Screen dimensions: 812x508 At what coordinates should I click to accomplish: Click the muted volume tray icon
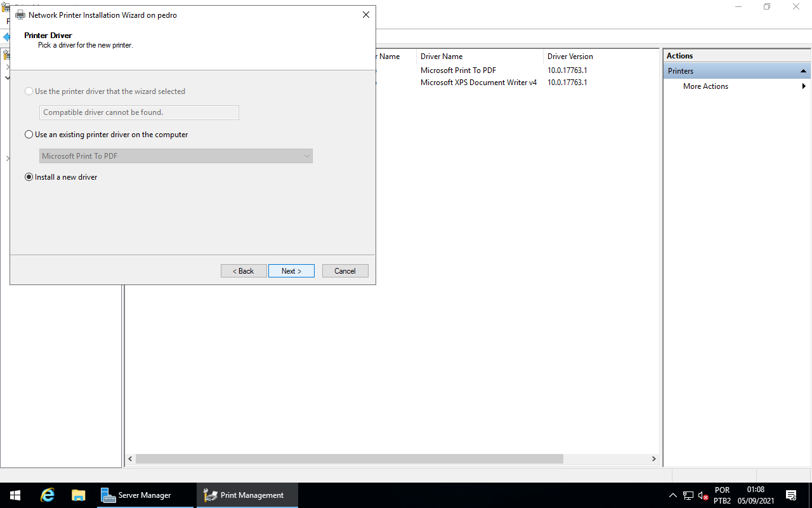(x=703, y=495)
